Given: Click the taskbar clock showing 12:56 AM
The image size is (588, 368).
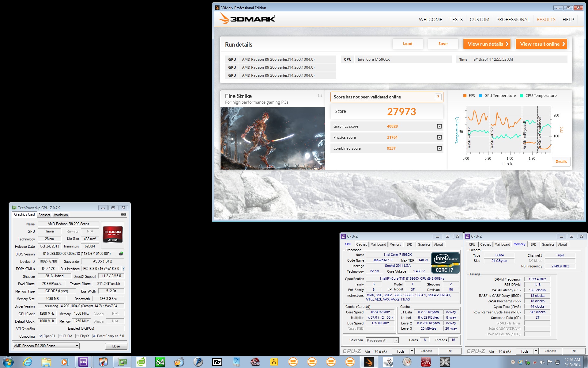Looking at the screenshot, I should (572, 362).
